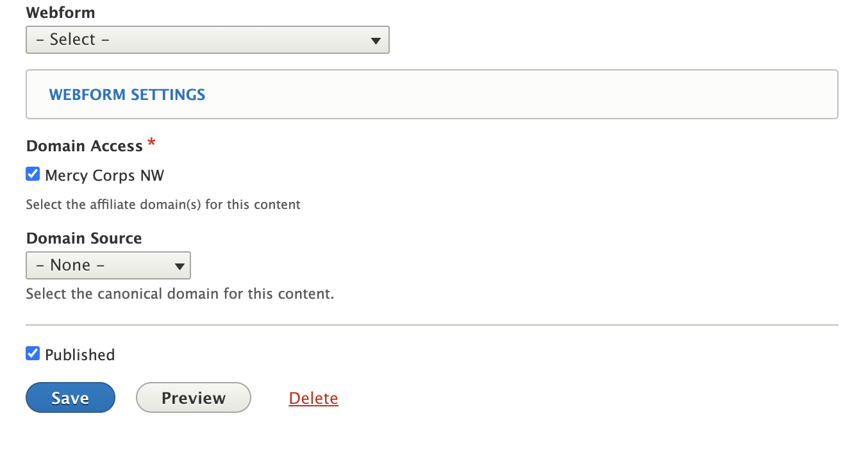Click the Mercy Corps NW label text
This screenshot has height=450, width=868.
click(104, 176)
